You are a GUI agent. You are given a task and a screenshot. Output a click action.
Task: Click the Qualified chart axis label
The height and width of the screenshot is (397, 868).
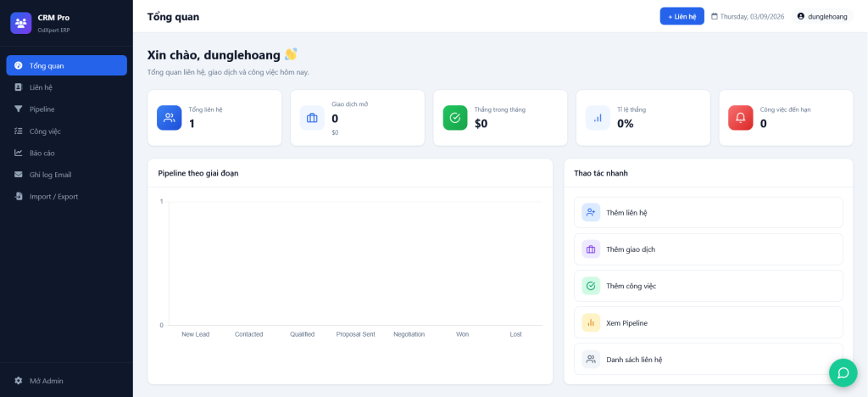click(303, 334)
